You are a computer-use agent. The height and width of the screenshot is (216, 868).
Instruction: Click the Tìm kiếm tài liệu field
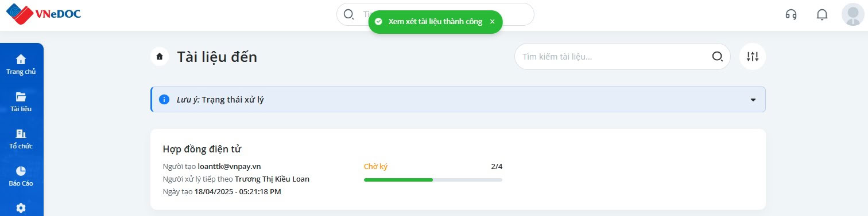click(622, 56)
